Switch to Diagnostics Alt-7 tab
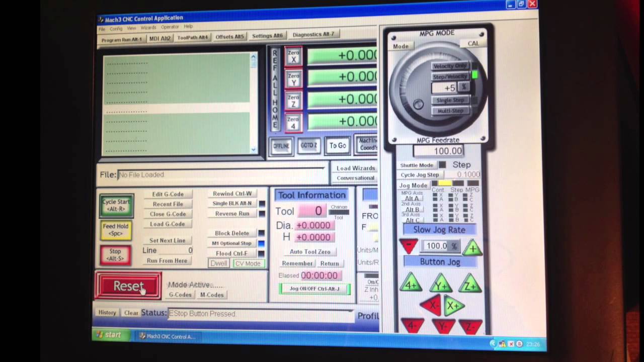Screen dimensions: 644x362 [x=313, y=35]
